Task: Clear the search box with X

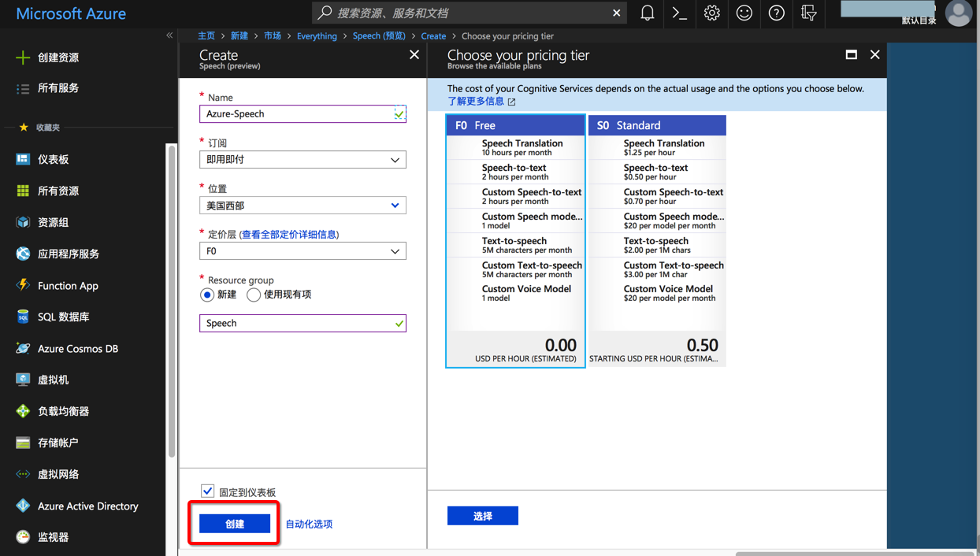Action: tap(617, 13)
